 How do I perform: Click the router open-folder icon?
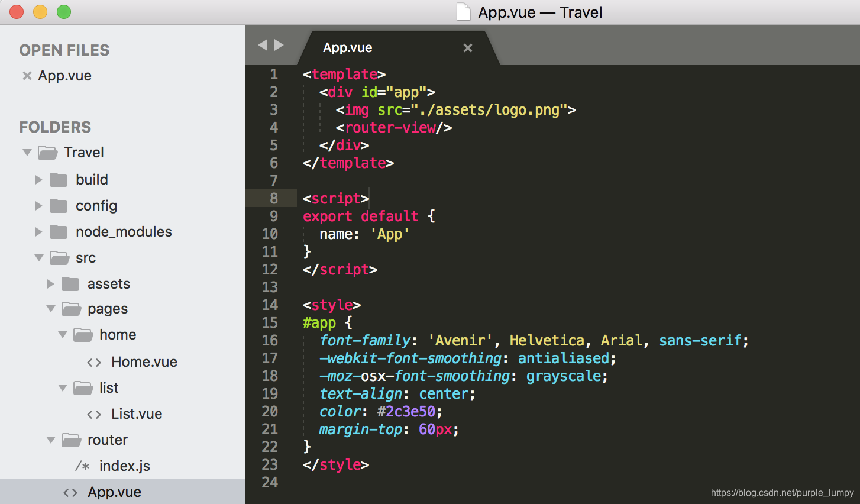pyautogui.click(x=72, y=440)
